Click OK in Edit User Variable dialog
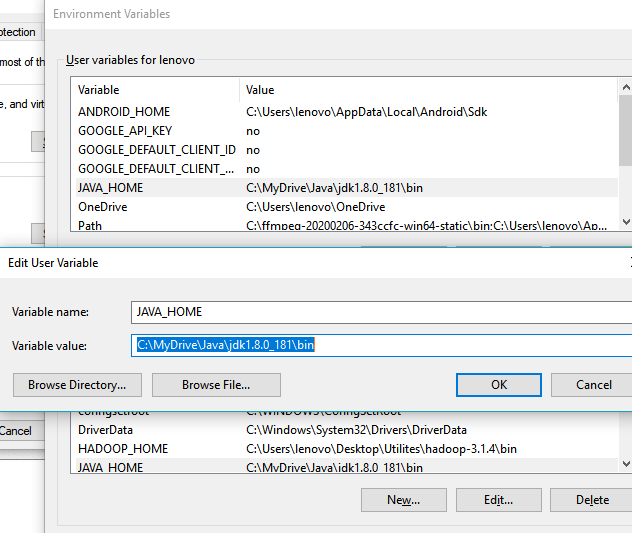 499,385
